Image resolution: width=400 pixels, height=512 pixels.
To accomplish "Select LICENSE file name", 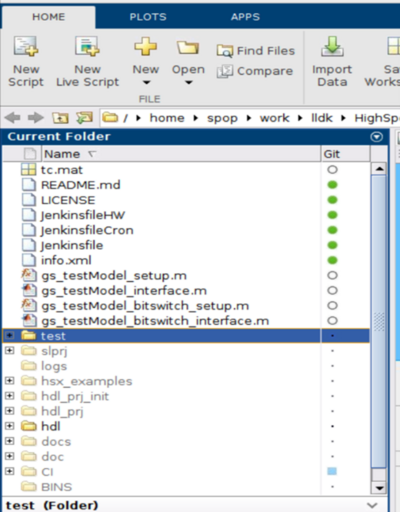I will 68,200.
